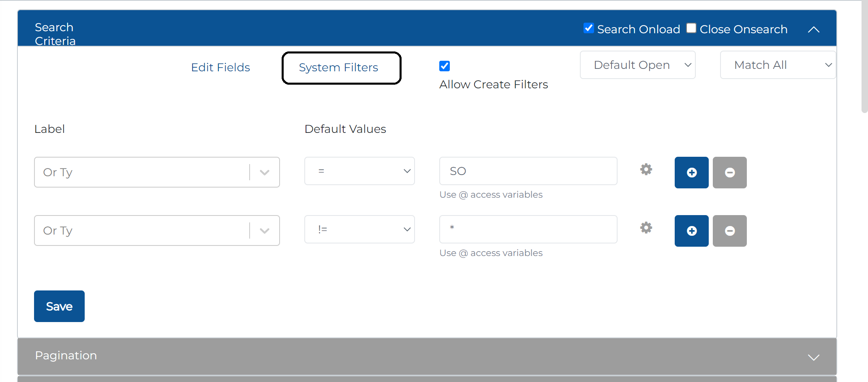Delete the second filter row with the minus button

pos(729,231)
